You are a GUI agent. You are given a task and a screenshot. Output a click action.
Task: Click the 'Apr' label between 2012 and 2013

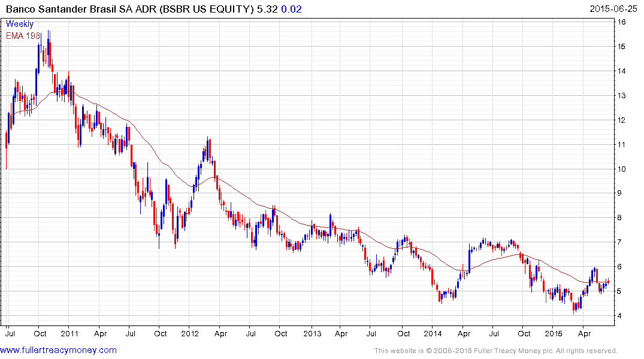tap(220, 333)
